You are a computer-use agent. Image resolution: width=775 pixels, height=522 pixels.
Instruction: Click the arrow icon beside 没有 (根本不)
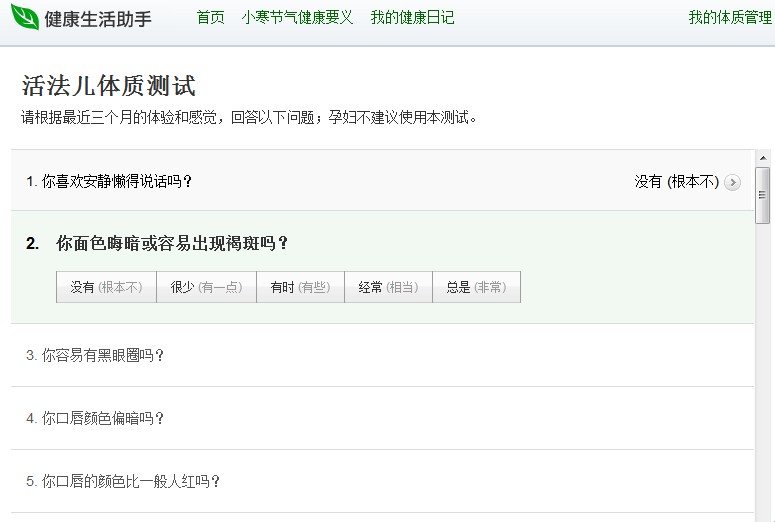[x=732, y=182]
